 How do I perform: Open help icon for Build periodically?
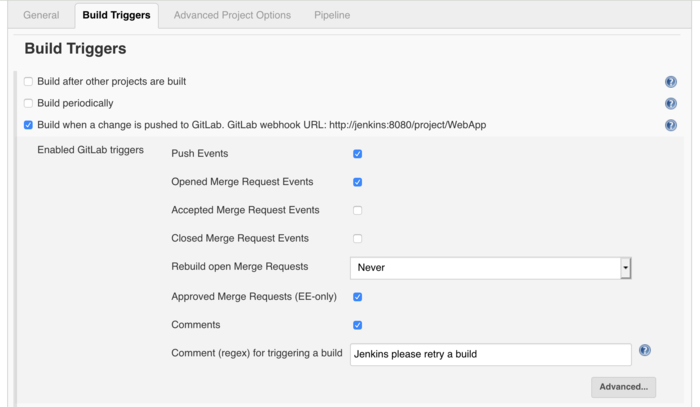[671, 104]
